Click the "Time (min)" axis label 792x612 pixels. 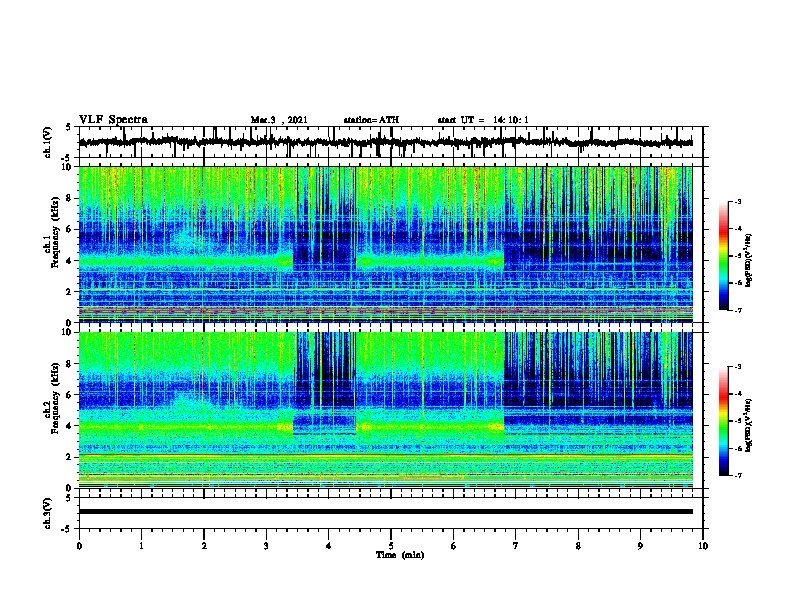coord(400,555)
